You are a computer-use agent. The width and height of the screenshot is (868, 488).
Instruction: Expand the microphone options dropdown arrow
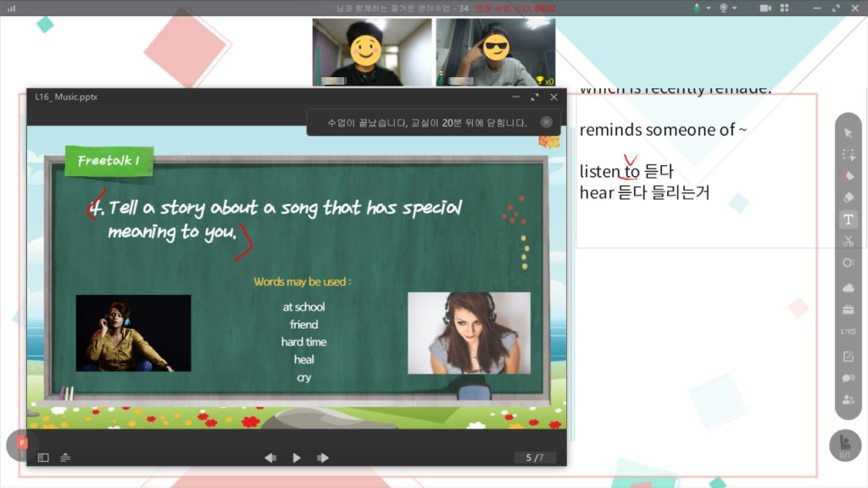[708, 8]
